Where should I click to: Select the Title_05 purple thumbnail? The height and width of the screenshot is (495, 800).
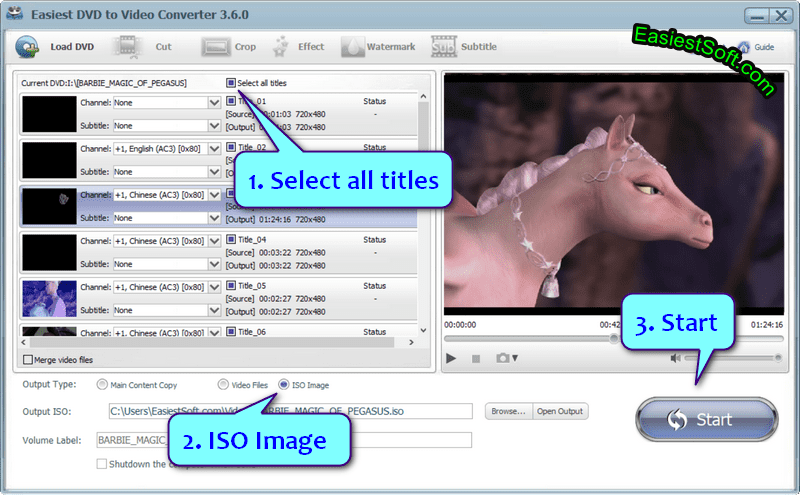point(49,299)
